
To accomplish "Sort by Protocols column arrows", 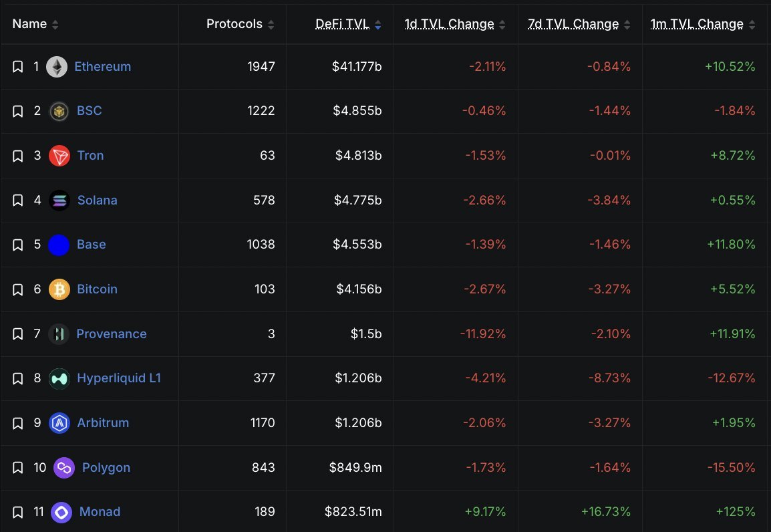I will [271, 25].
